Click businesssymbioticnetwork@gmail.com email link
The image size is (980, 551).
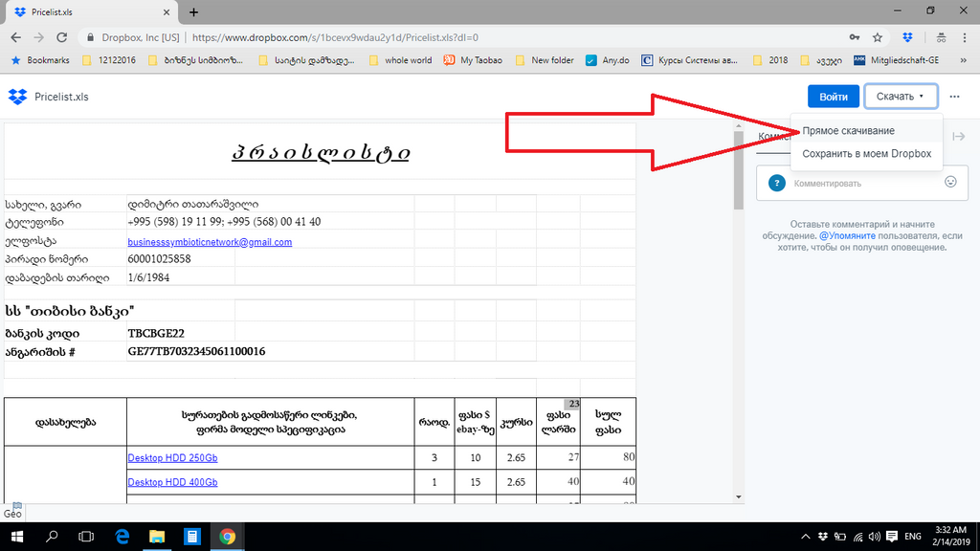pyautogui.click(x=210, y=242)
